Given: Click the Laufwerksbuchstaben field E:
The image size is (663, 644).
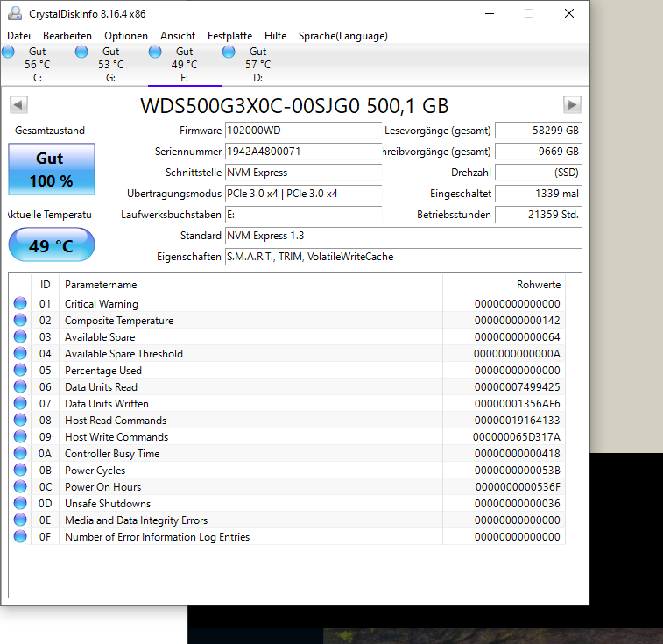Looking at the screenshot, I should click(304, 215).
